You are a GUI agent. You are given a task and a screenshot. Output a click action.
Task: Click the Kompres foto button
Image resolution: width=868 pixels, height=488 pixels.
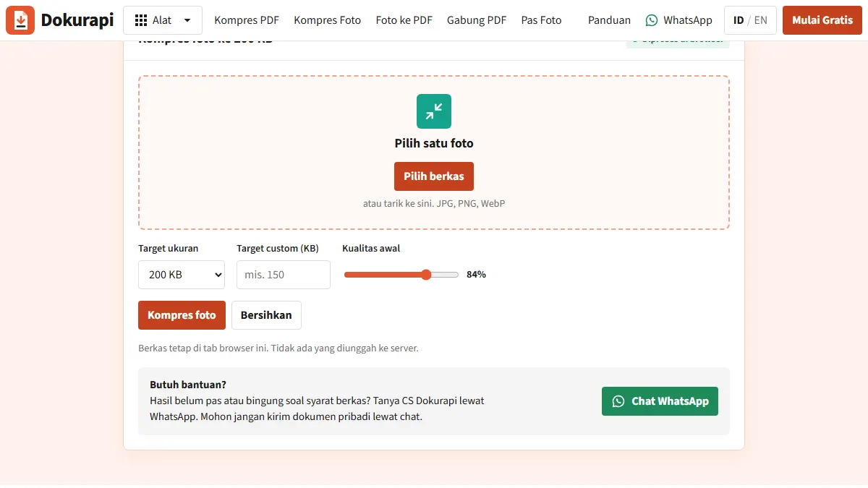point(182,315)
